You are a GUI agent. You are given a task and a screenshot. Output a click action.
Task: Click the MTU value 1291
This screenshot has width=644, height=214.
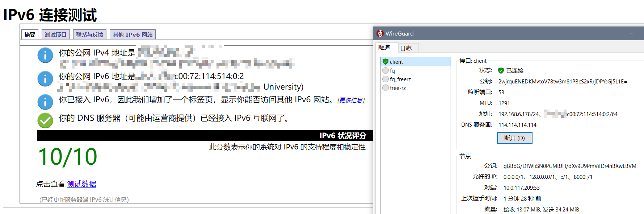504,103
